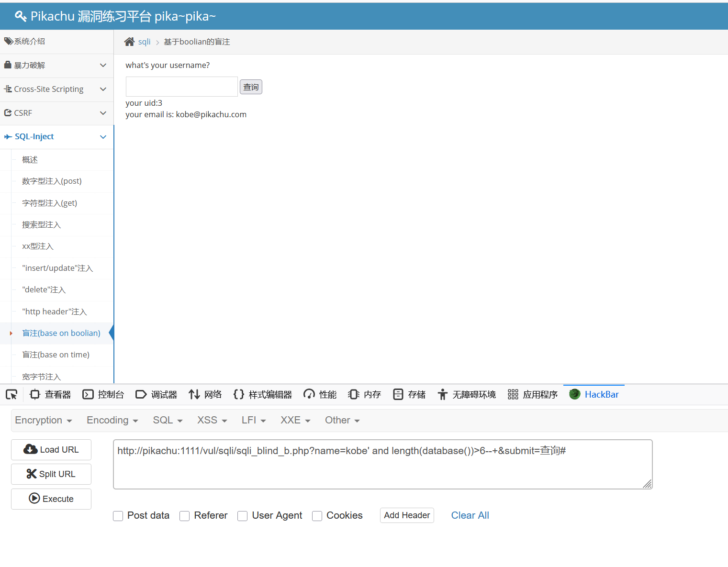Click the 查看器 inspector icon

tap(34, 394)
